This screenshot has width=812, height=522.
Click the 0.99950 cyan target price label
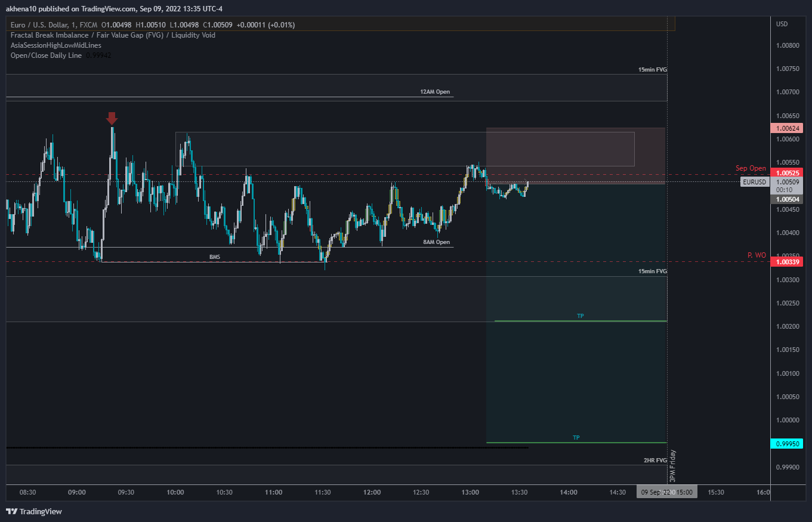point(786,444)
